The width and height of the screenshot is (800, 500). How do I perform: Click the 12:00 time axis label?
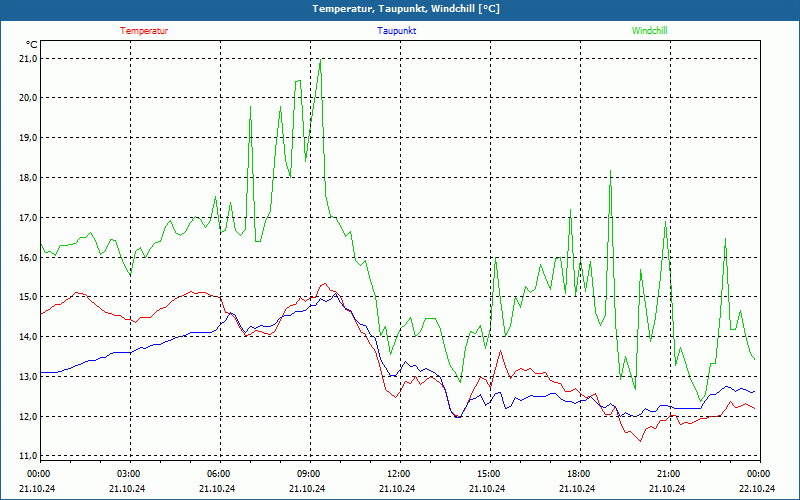pyautogui.click(x=398, y=474)
